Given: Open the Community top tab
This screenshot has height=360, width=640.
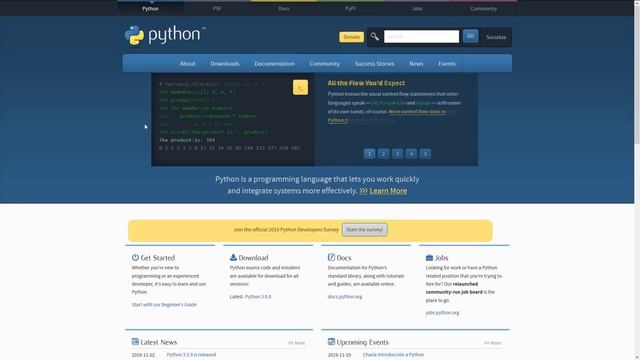Looking at the screenshot, I should (x=483, y=8).
